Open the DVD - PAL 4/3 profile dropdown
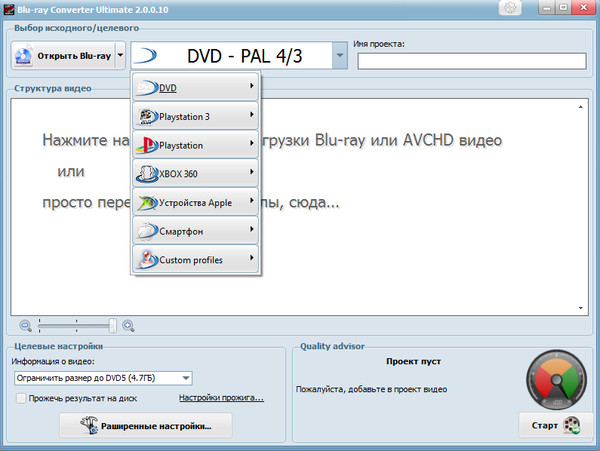600x451 pixels. (340, 56)
